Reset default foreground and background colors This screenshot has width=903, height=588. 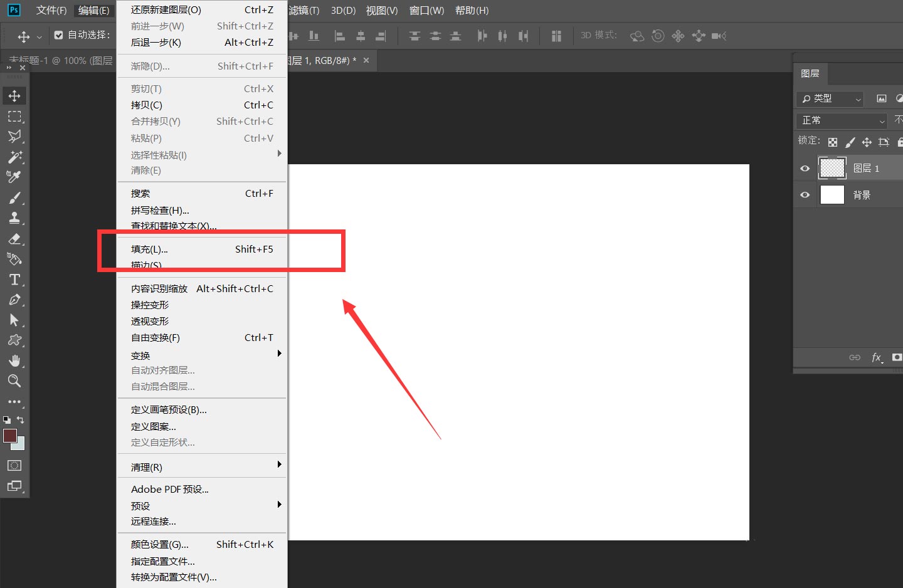point(7,420)
